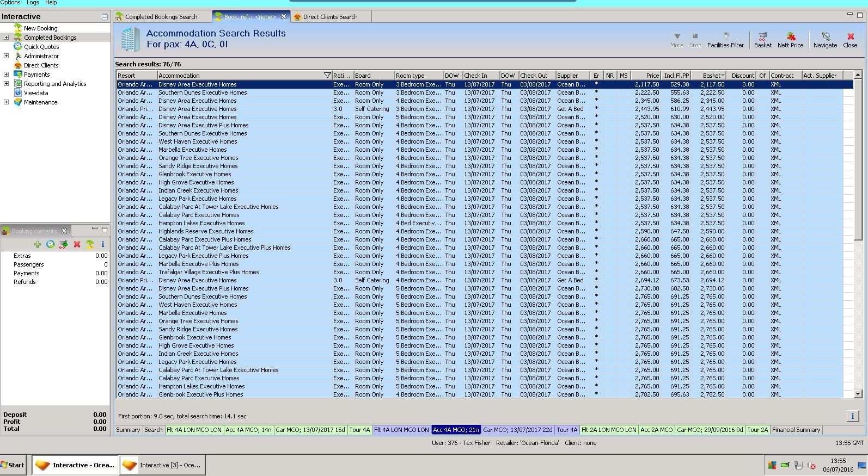
Task: Click the Stop toolbar icon
Action: [x=695, y=40]
